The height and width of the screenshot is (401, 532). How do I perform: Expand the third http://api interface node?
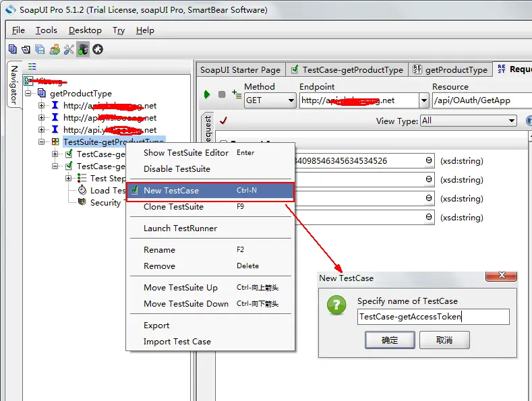click(x=41, y=129)
